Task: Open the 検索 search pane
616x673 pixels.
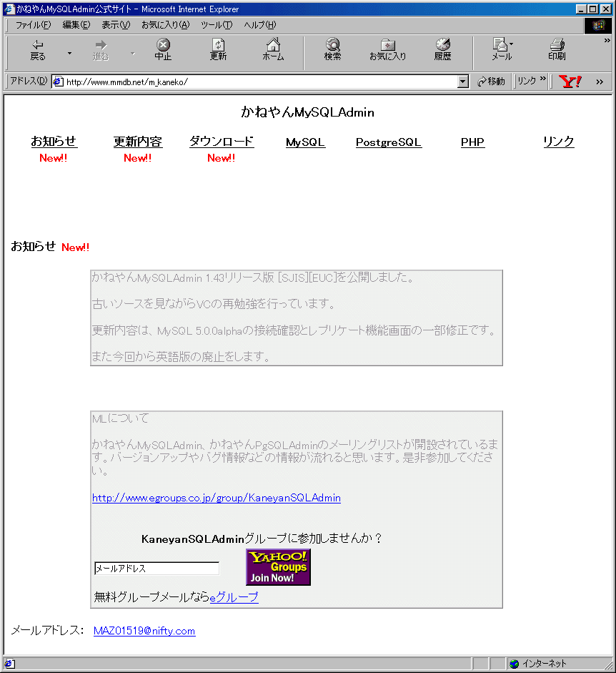Action: click(332, 50)
